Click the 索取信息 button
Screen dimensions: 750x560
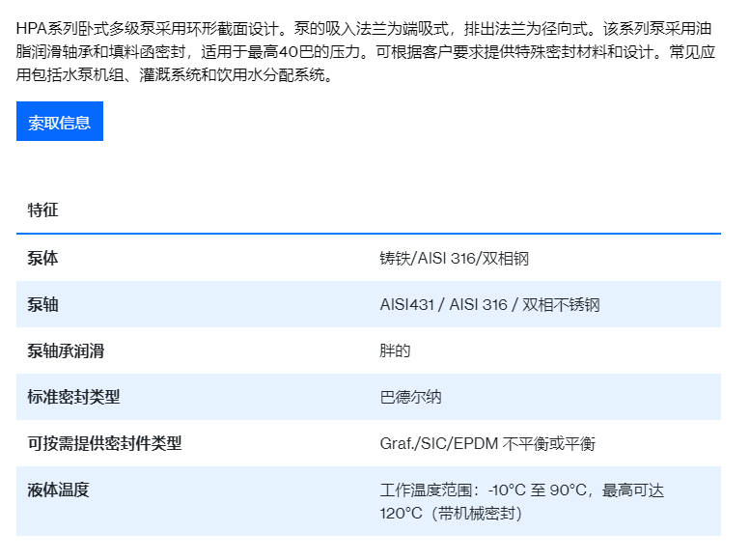pyautogui.click(x=60, y=122)
